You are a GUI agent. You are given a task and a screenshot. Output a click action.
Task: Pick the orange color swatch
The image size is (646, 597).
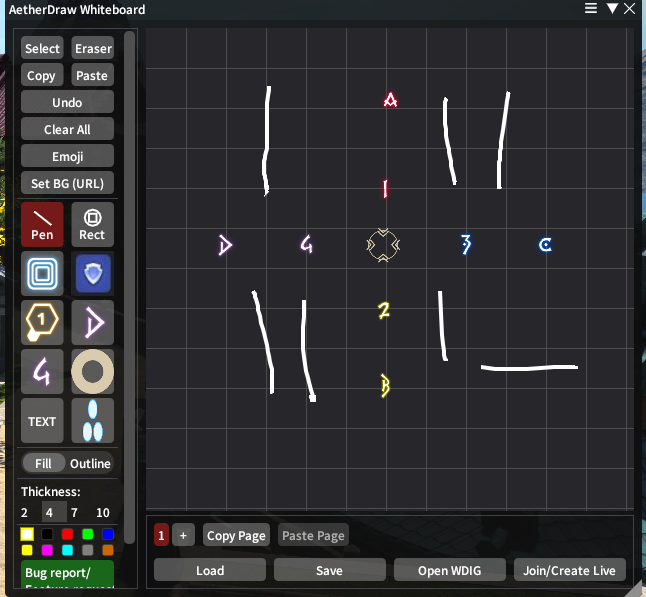[108, 550]
